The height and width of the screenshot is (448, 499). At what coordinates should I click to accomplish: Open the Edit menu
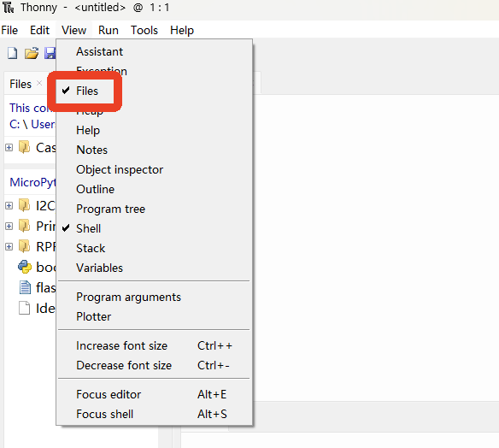point(39,30)
